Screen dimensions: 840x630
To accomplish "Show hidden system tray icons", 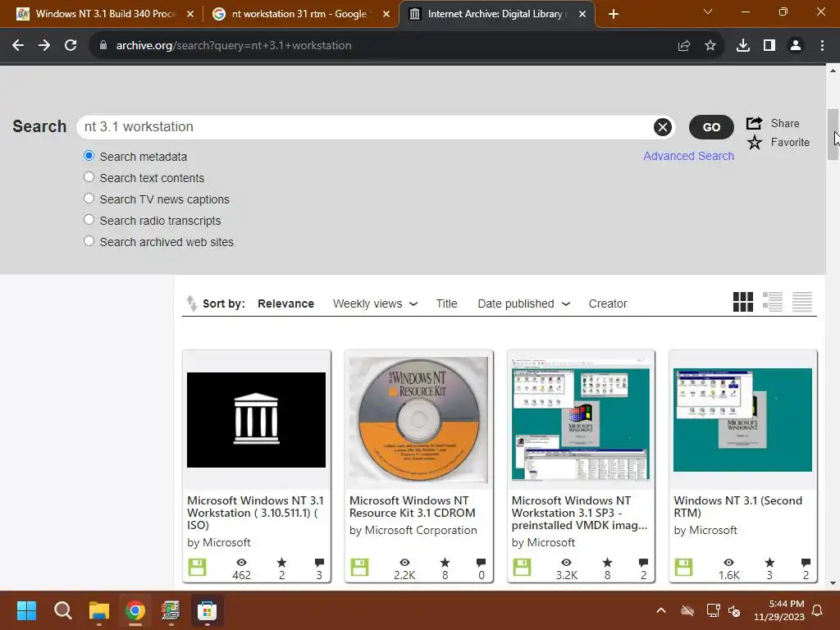I will (x=661, y=610).
